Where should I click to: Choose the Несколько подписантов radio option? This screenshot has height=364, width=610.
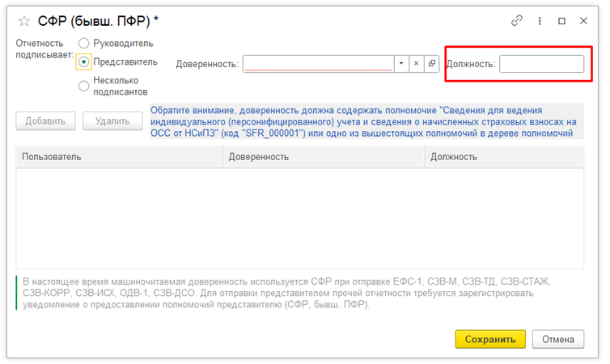(83, 85)
